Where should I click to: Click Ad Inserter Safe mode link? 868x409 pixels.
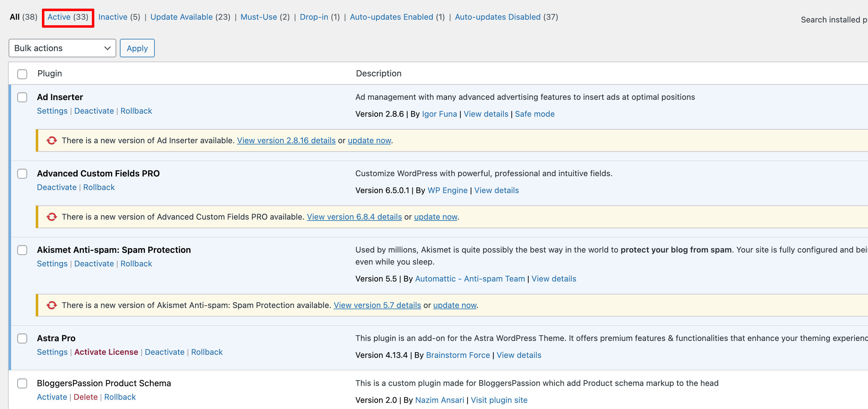coord(534,114)
